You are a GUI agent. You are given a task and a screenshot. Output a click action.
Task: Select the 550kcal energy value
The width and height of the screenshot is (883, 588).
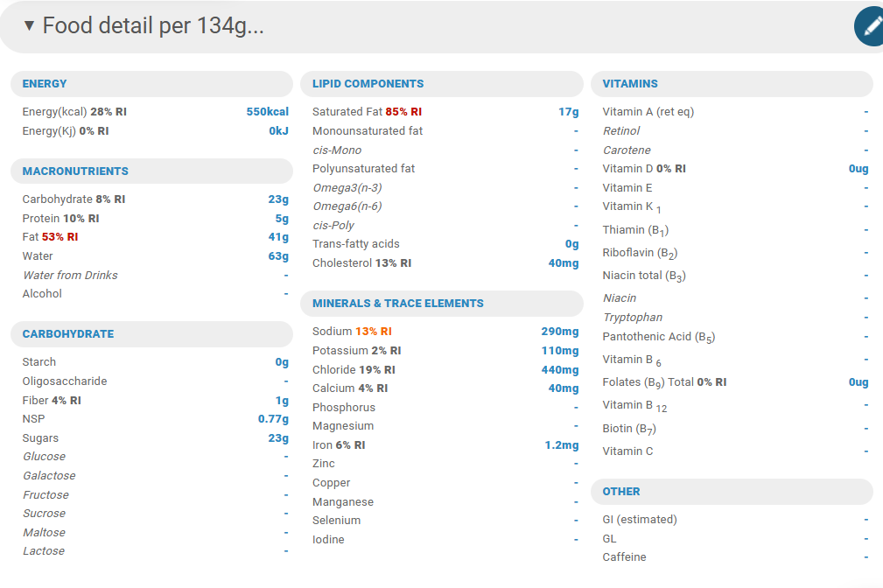(268, 112)
